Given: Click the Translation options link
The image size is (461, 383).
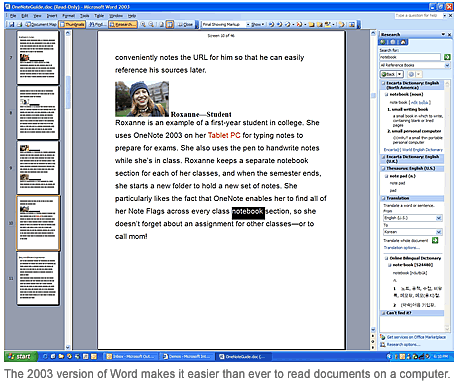Looking at the screenshot, I should click(x=401, y=248).
